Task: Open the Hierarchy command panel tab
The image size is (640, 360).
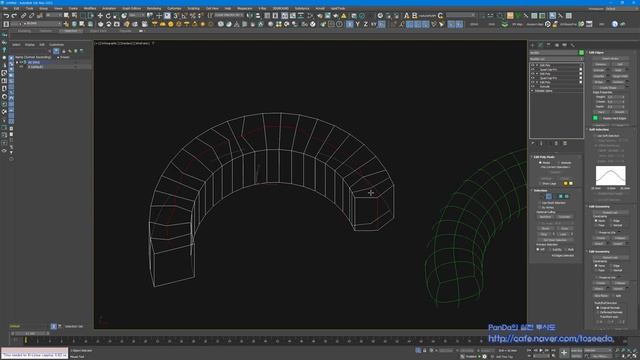Action: 549,45
